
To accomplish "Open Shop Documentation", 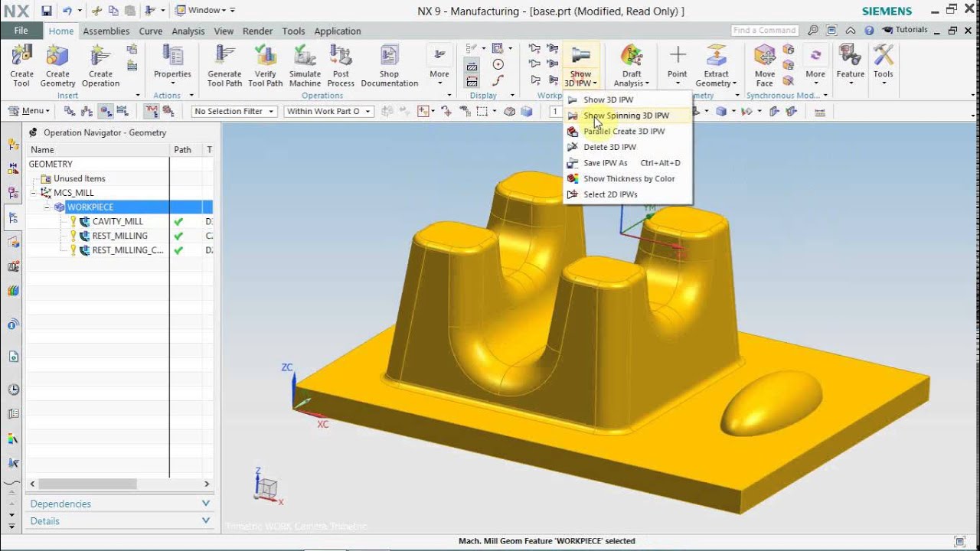I will (389, 66).
